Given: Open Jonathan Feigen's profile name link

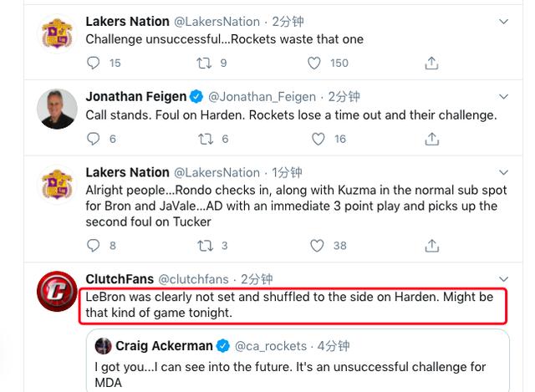Looking at the screenshot, I should [139, 97].
